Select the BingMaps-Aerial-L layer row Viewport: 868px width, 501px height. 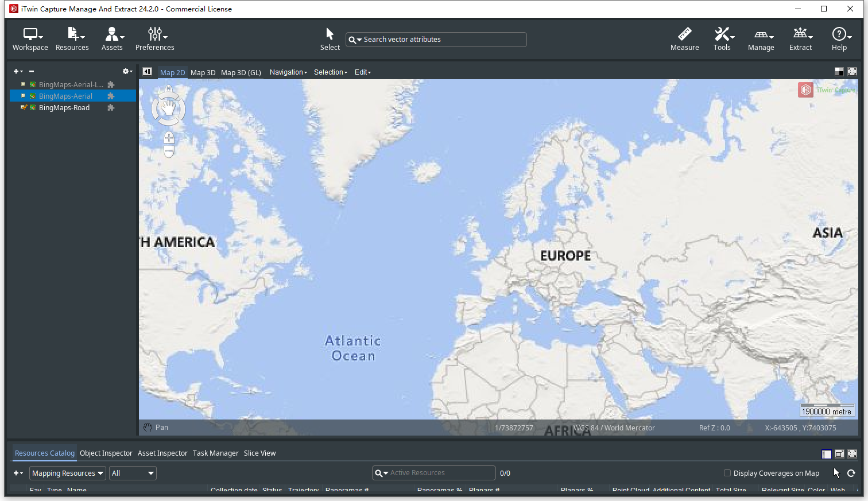click(x=73, y=84)
